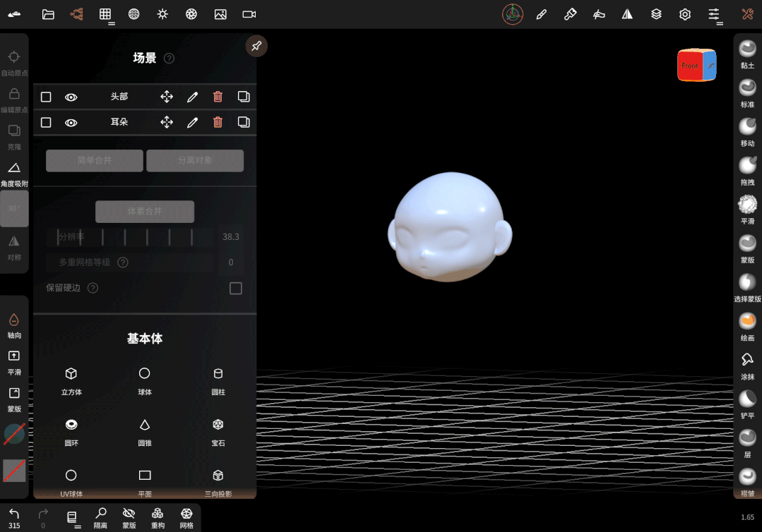Open the settings gear icon
This screenshot has height=532, width=762.
[685, 15]
